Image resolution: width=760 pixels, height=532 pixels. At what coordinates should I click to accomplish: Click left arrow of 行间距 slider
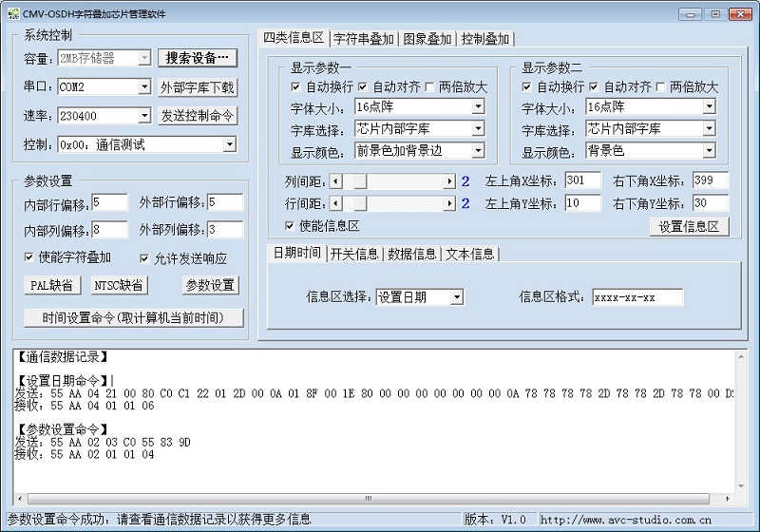pos(335,203)
